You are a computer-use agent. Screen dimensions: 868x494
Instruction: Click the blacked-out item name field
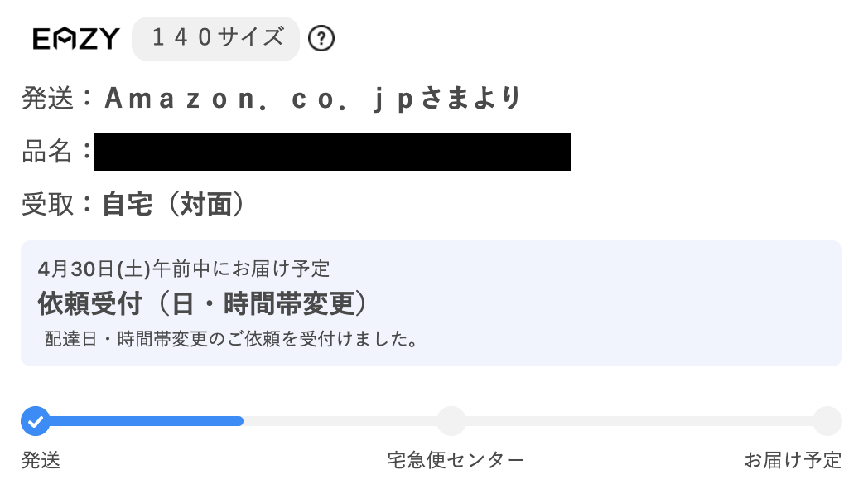pos(332,152)
